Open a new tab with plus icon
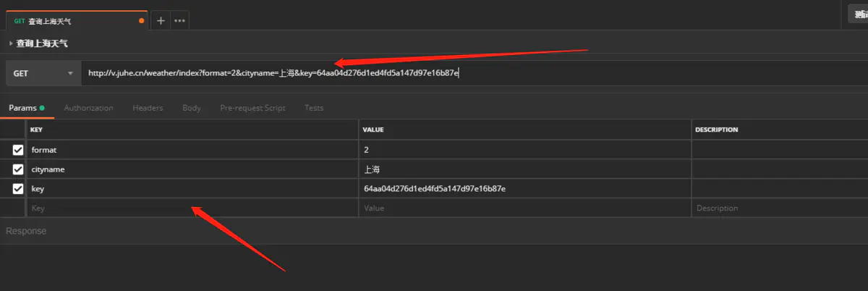 [161, 20]
